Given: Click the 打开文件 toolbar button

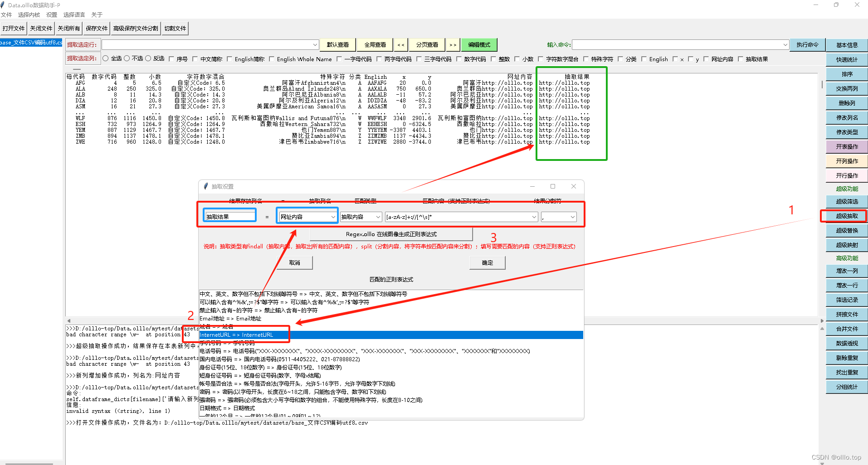Looking at the screenshot, I should (14, 28).
